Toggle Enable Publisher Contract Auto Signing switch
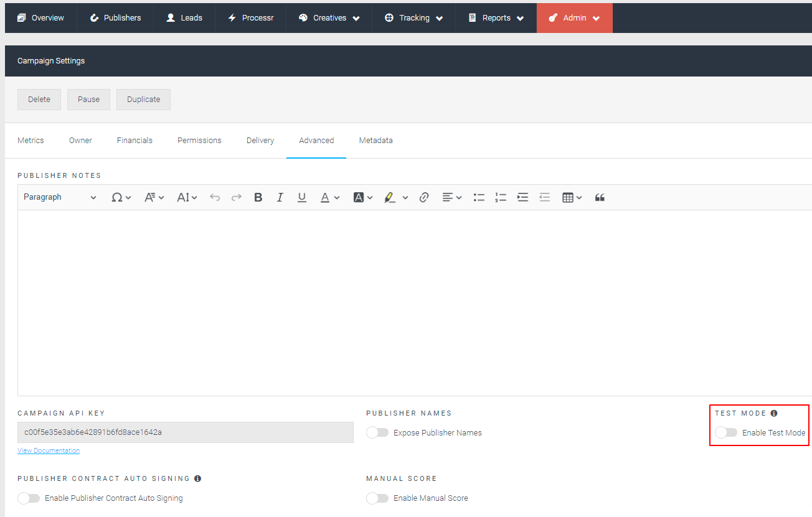 (x=29, y=498)
